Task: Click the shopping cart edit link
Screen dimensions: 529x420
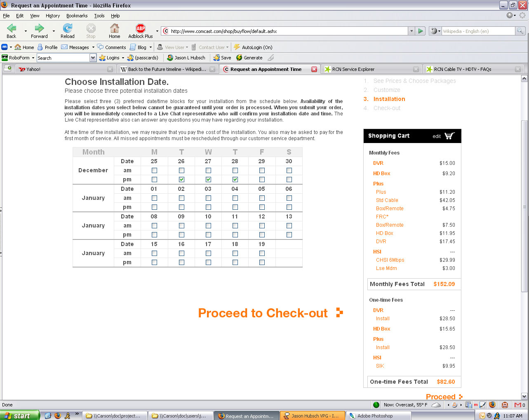Action: (x=437, y=136)
